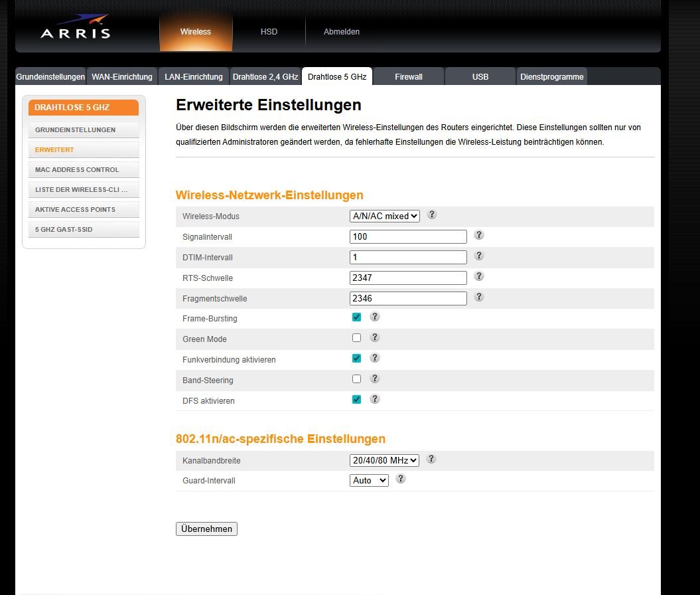Switch to the Dienstprogramme tab
700x595 pixels.
tap(552, 77)
